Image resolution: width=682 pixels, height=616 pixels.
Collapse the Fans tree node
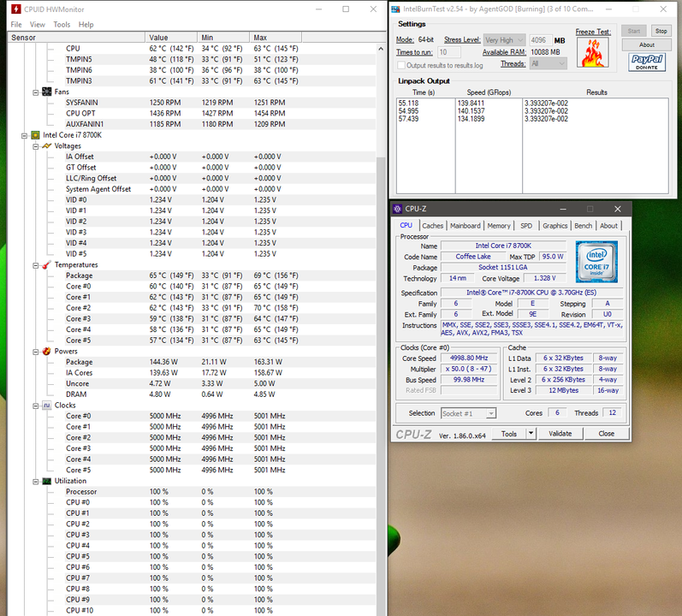[36, 92]
